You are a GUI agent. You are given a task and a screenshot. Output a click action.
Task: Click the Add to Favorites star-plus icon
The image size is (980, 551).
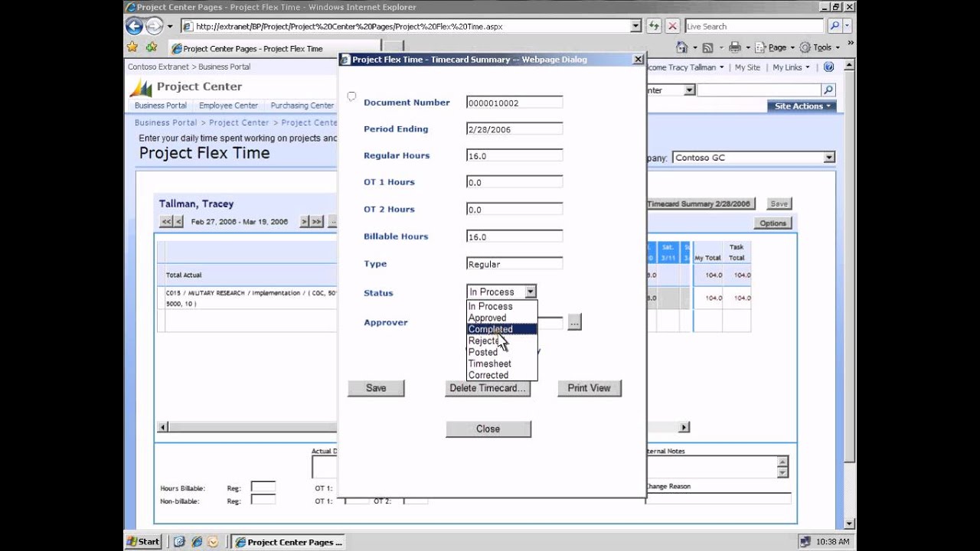(152, 47)
